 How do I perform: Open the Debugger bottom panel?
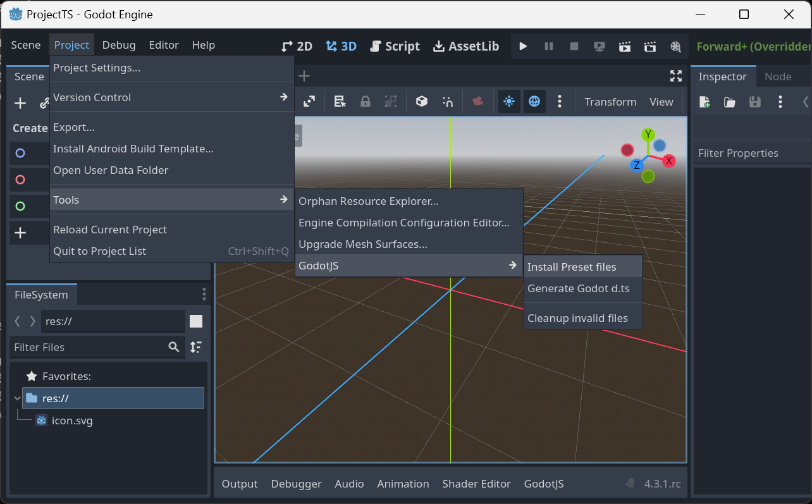pyautogui.click(x=297, y=484)
